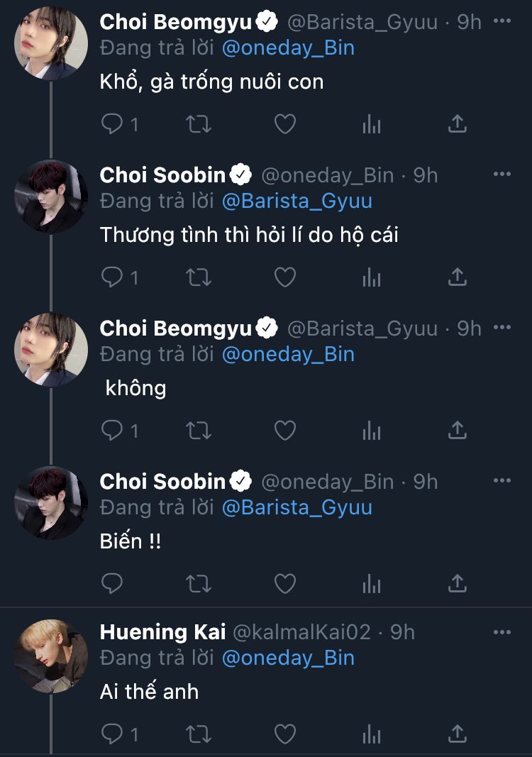The image size is (532, 757).
Task: Open more options on "Biến !!" tweet
Action: click(501, 481)
